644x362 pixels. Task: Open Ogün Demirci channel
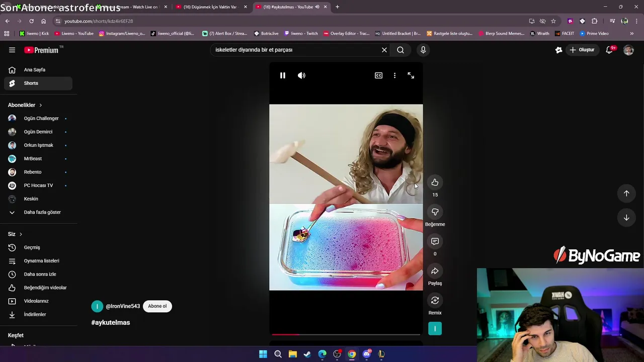click(38, 132)
